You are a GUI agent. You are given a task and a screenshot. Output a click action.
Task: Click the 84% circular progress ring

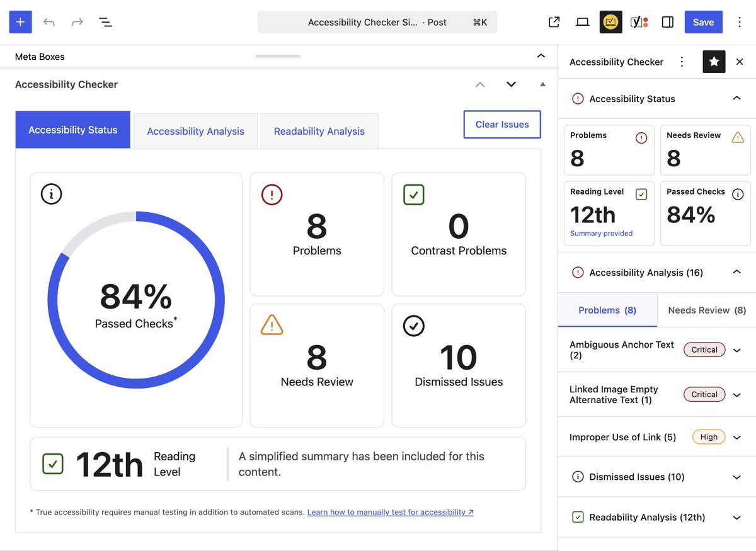(136, 300)
